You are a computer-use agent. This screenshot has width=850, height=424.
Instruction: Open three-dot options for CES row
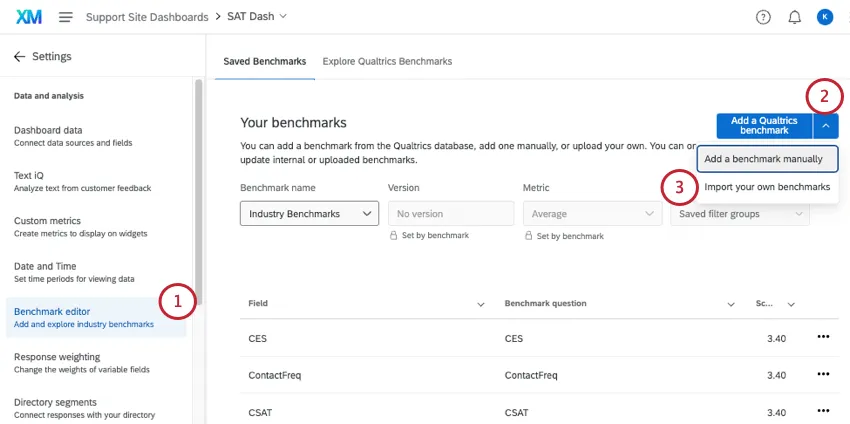click(x=823, y=337)
